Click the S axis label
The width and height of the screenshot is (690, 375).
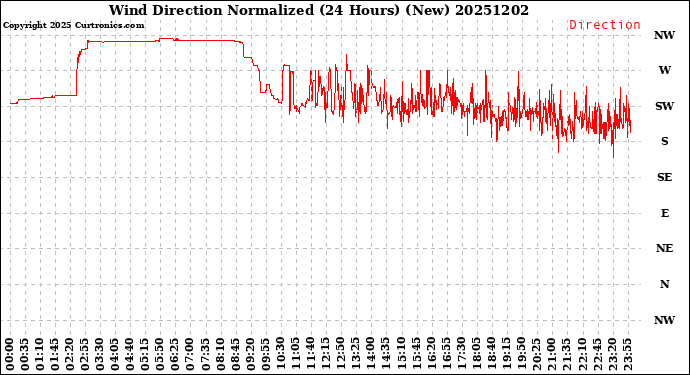[x=664, y=141]
